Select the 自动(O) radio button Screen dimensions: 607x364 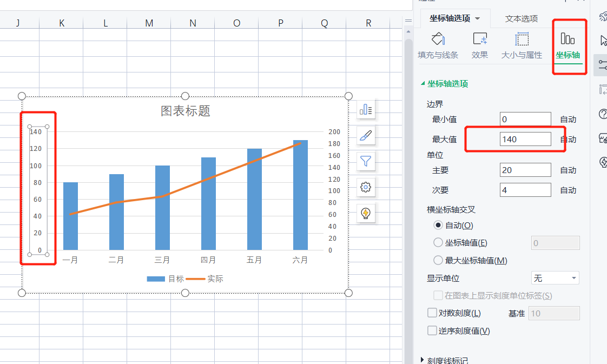[438, 225]
